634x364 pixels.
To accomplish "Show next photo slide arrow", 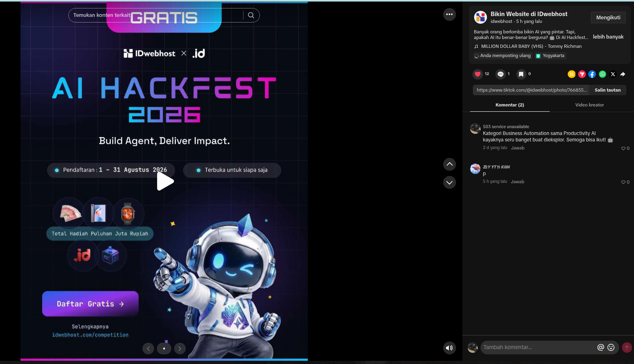I will (180, 349).
